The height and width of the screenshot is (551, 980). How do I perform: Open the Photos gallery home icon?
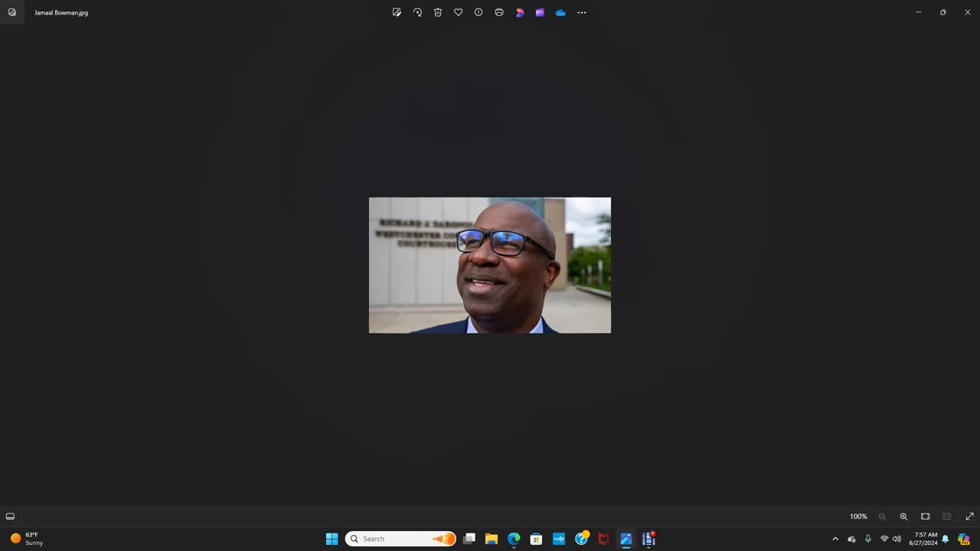12,12
